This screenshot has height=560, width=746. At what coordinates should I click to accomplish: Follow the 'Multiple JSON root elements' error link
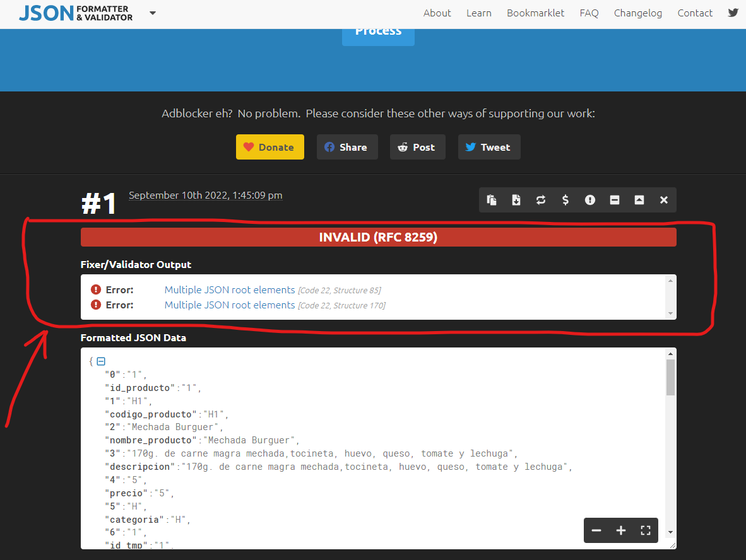point(229,289)
